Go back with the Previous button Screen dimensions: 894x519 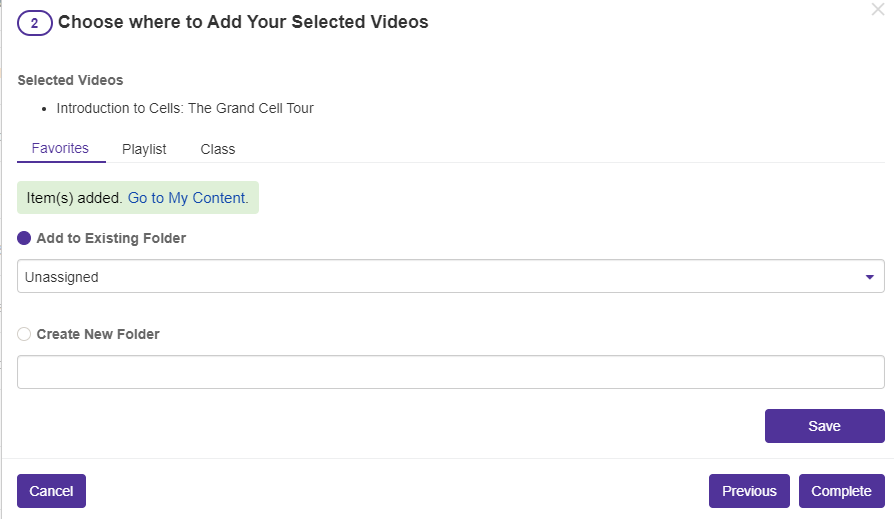point(749,491)
